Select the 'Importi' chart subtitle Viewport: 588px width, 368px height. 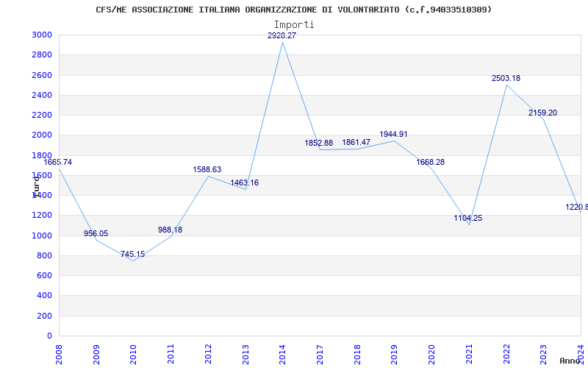coord(294,25)
